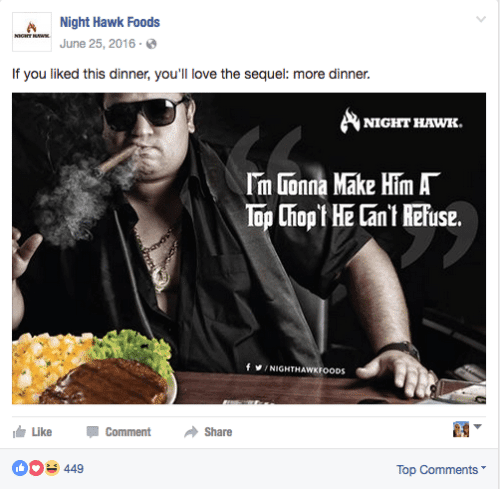Expand the post options chevron
Image resolution: width=500 pixels, height=489 pixels.
tap(481, 19)
